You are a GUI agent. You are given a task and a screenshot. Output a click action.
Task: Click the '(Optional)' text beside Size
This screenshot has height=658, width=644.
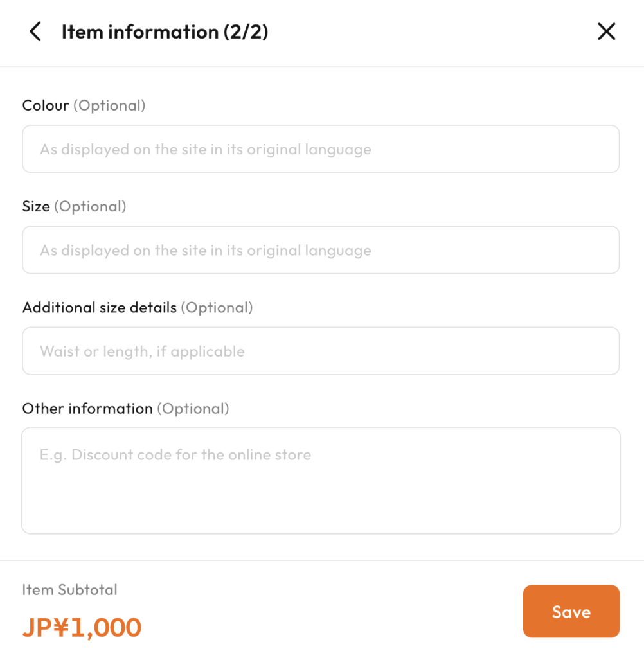point(90,206)
